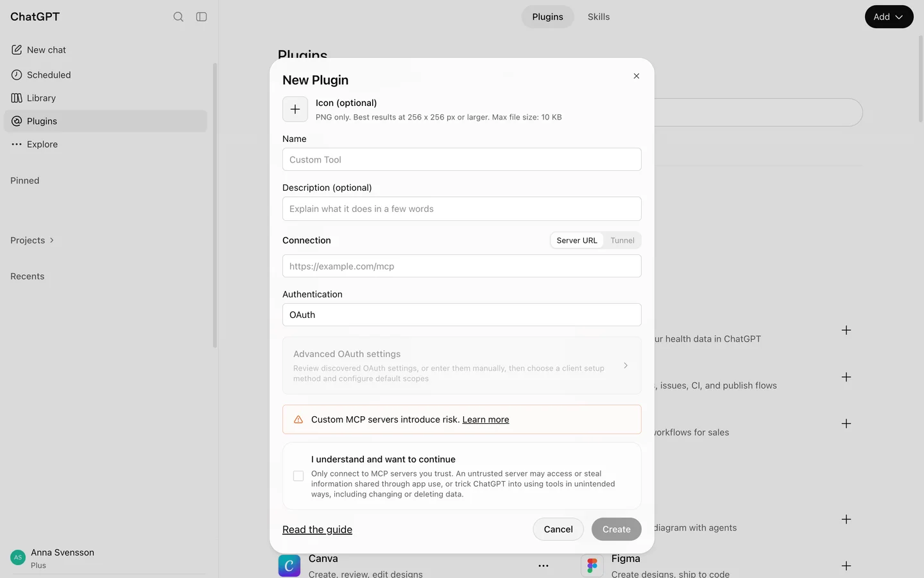
Task: Click the New chat pencil icon
Action: pos(17,49)
